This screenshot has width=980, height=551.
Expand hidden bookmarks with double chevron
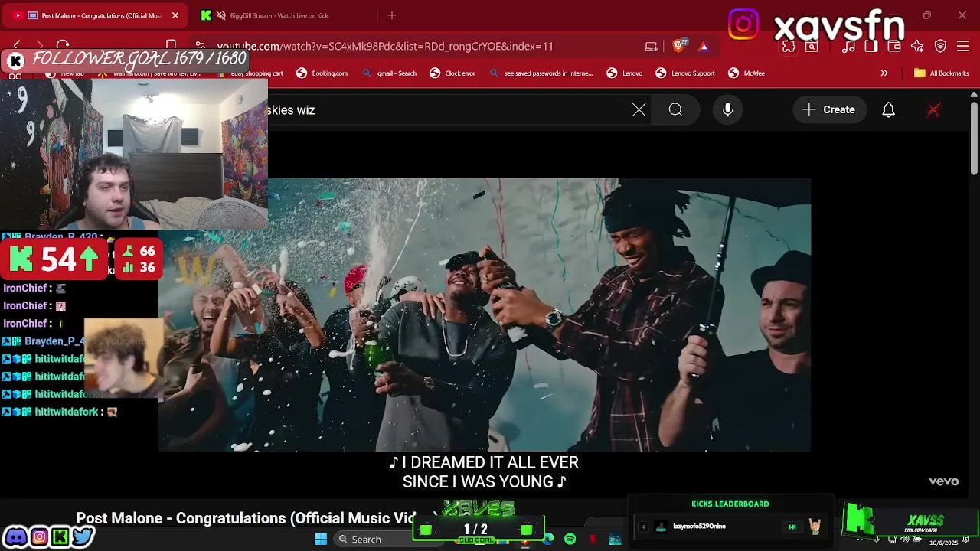click(884, 73)
